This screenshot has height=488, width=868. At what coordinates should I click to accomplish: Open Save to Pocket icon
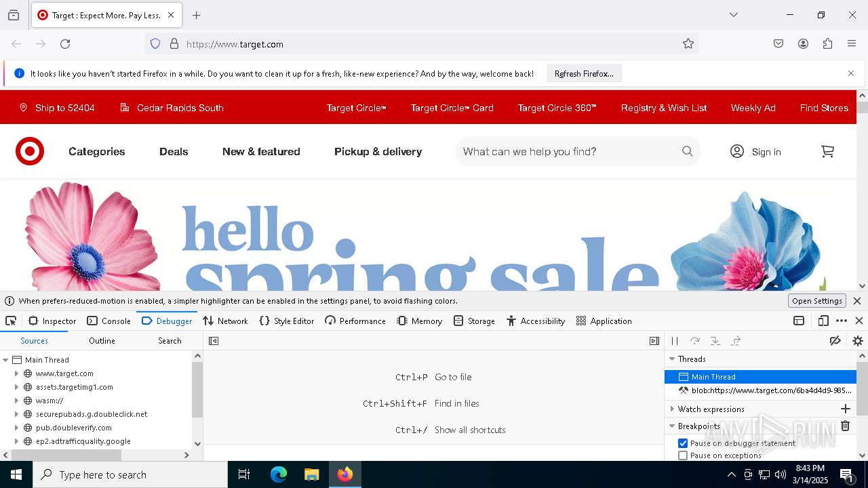tap(778, 44)
